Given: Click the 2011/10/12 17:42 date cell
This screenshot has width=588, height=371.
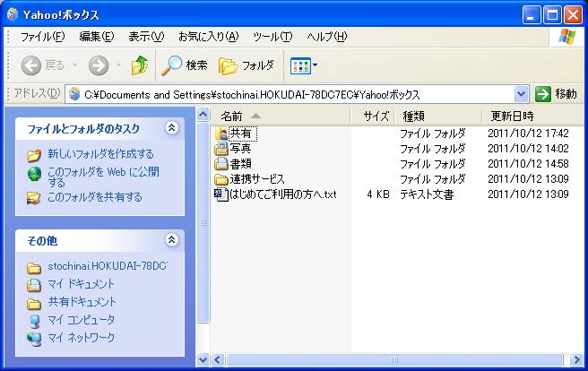Looking at the screenshot, I should click(x=528, y=134).
